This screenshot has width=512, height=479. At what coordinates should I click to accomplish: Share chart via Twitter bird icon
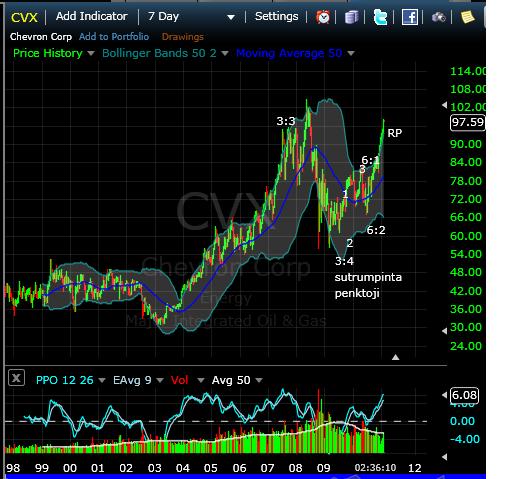pos(380,17)
